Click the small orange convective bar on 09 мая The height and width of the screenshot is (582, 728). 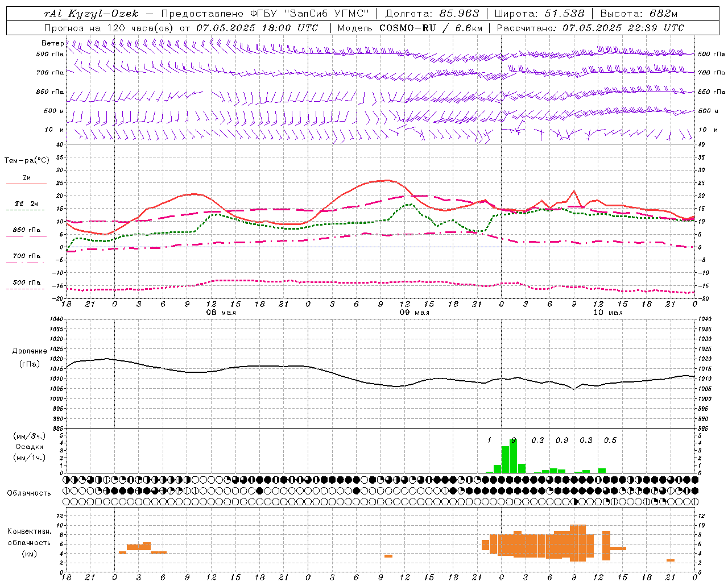388,556
